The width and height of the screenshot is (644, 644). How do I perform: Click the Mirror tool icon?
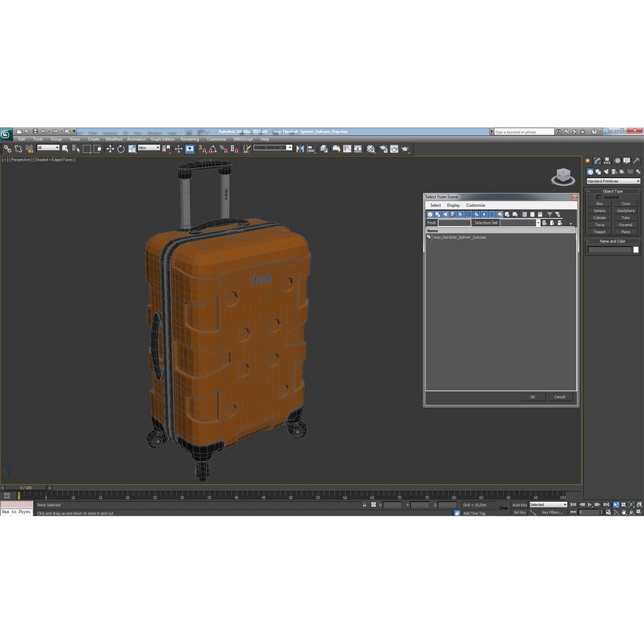click(x=300, y=148)
